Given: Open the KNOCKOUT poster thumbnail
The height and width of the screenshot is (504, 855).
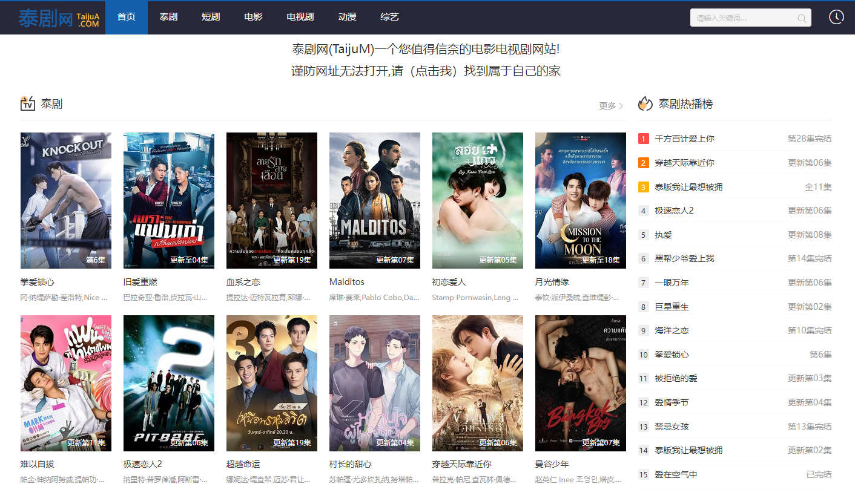Looking at the screenshot, I should [x=66, y=200].
